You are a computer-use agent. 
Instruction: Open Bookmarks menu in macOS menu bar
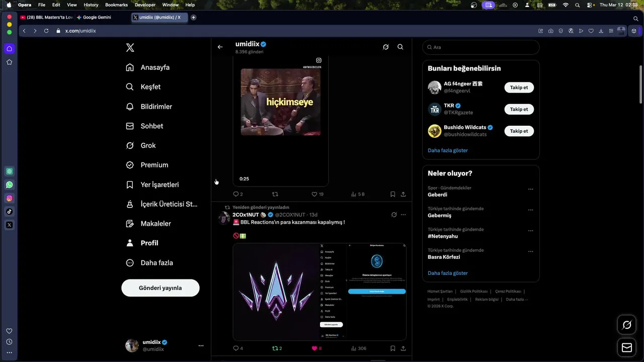click(x=116, y=5)
